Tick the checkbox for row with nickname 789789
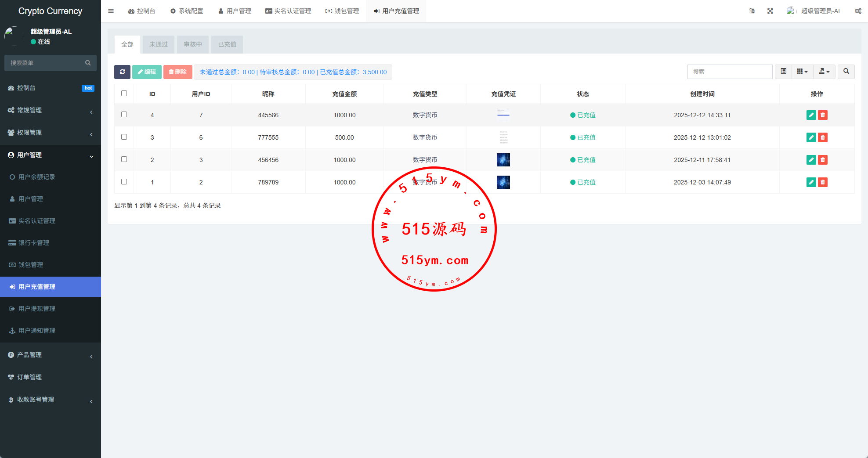Screen dimensions: 868x458 (x=124, y=182)
